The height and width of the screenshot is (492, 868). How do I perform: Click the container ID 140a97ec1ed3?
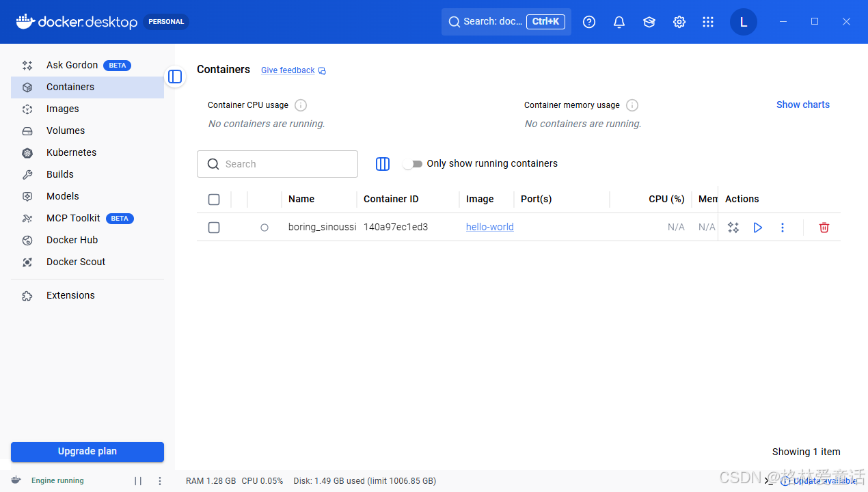[396, 228]
